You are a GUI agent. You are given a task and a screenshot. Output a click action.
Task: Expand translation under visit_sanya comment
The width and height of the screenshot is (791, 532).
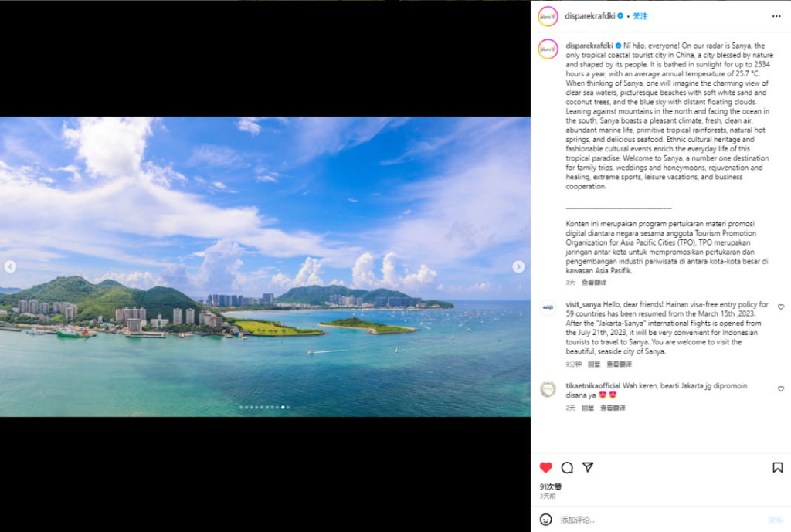click(619, 364)
